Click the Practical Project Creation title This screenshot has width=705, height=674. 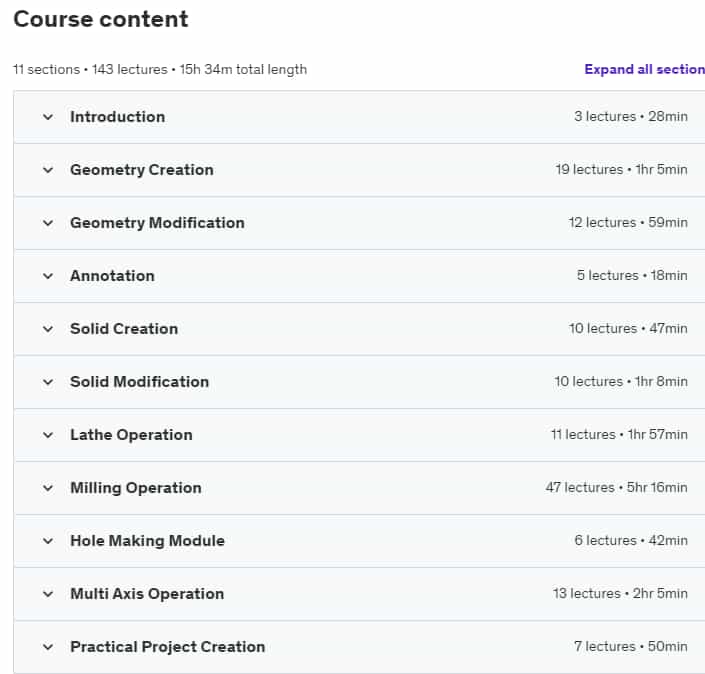(x=167, y=647)
